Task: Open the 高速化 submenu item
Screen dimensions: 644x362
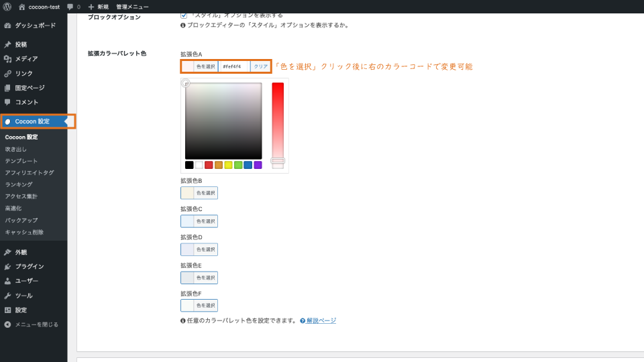Action: tap(13, 208)
